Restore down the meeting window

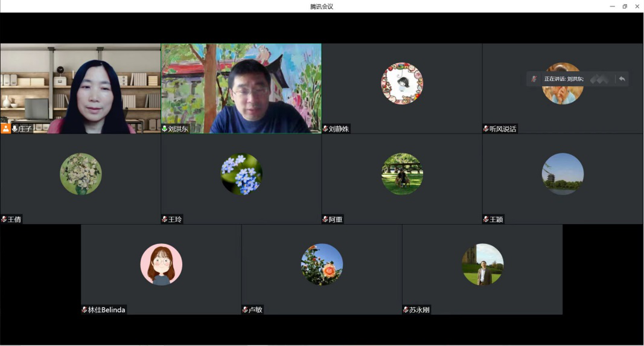[x=625, y=6]
